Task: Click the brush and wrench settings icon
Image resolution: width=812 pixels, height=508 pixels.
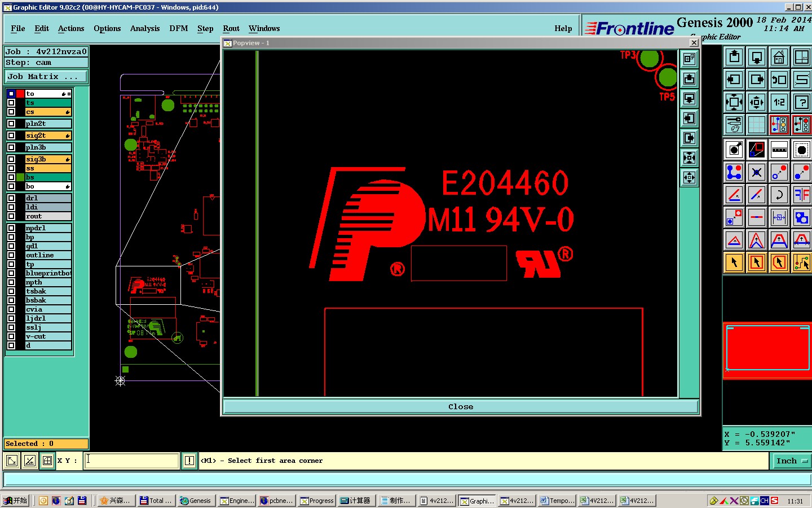Action: (x=734, y=125)
